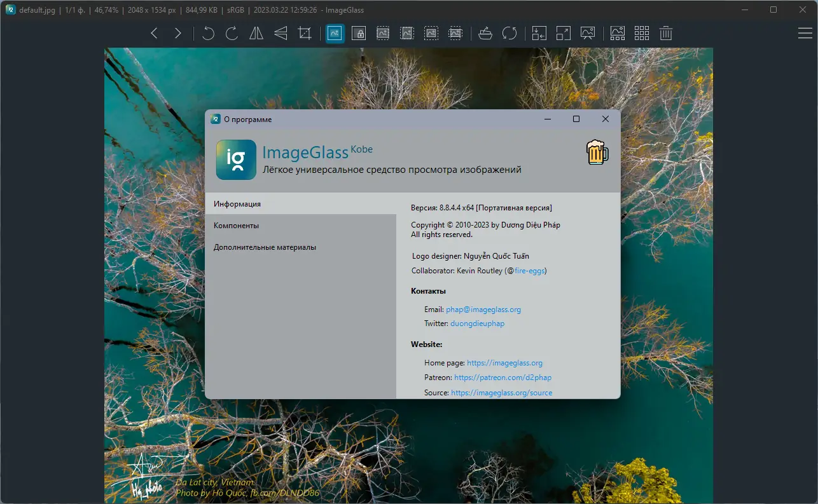The height and width of the screenshot is (504, 818).
Task: Enable Scale to fill zoom mode
Action: 455,33
